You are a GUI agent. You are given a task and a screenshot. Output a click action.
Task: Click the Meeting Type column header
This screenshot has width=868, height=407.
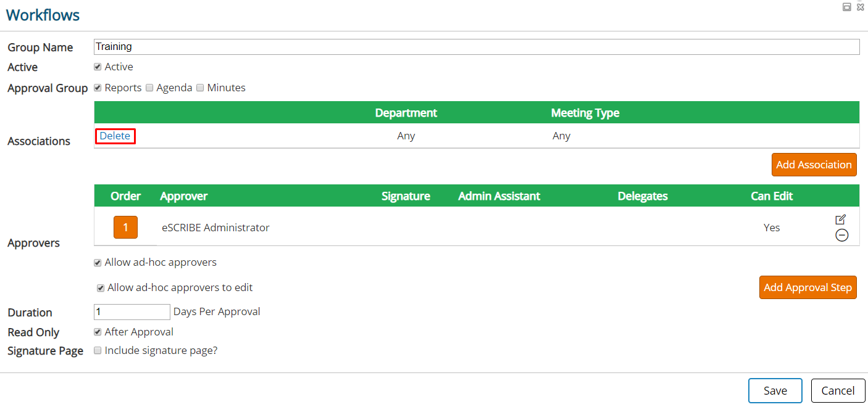pyautogui.click(x=585, y=113)
